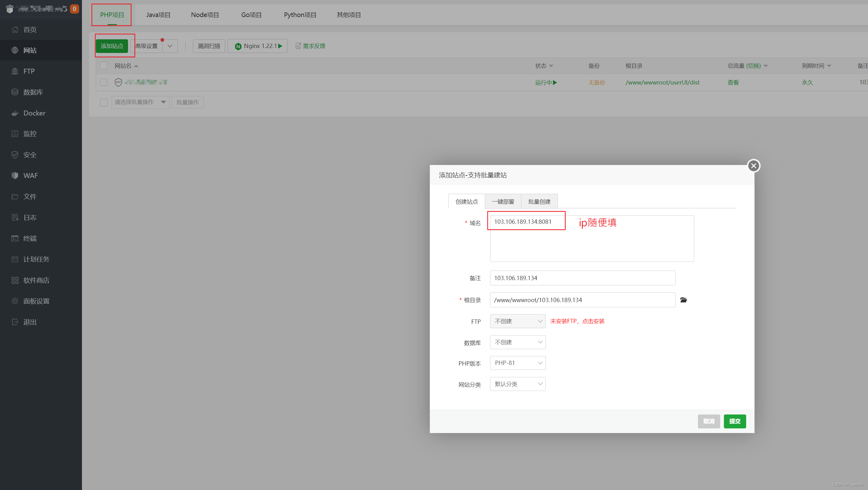Open the WAF shield icon in sidebar
The height and width of the screenshot is (490, 868).
coord(15,176)
